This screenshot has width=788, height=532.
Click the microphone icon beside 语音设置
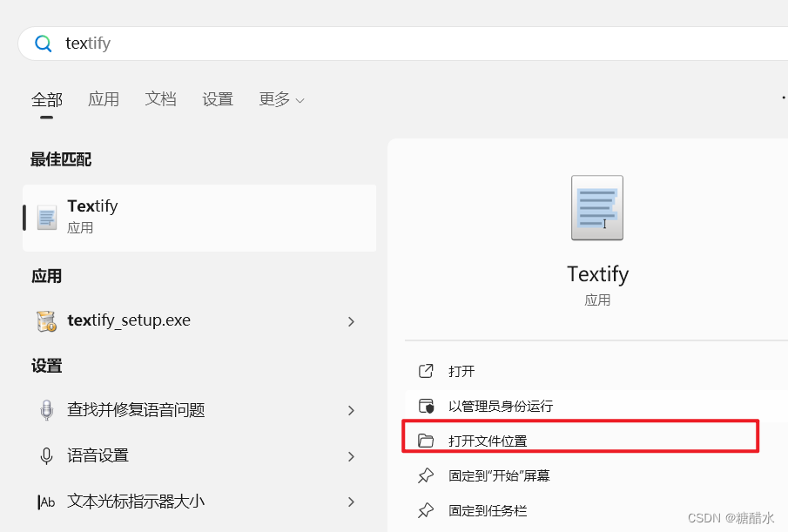pos(46,455)
